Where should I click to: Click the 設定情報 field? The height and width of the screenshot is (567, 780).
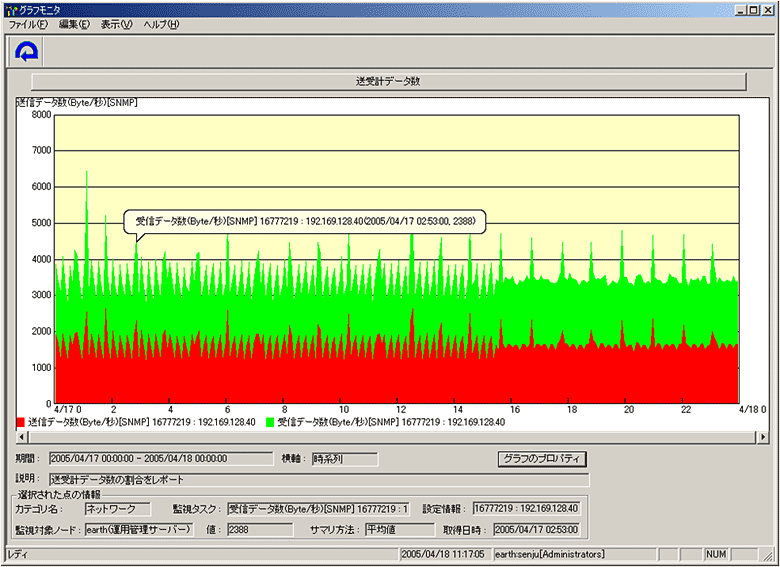(x=526, y=509)
